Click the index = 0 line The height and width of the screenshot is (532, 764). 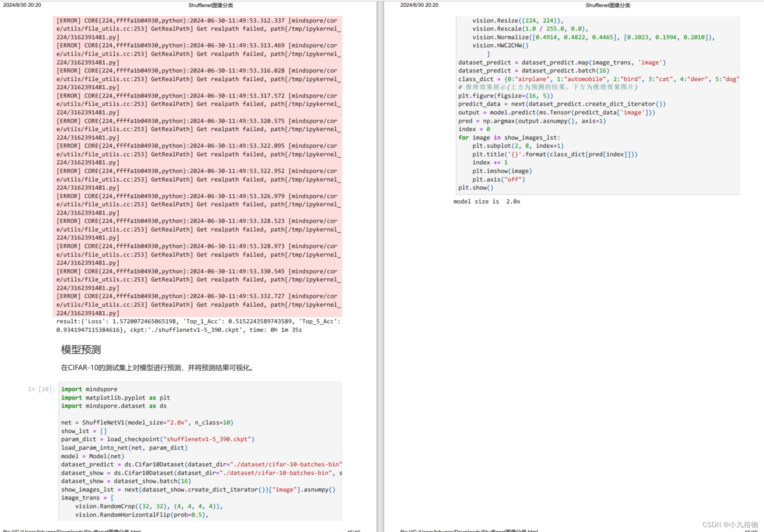point(474,129)
